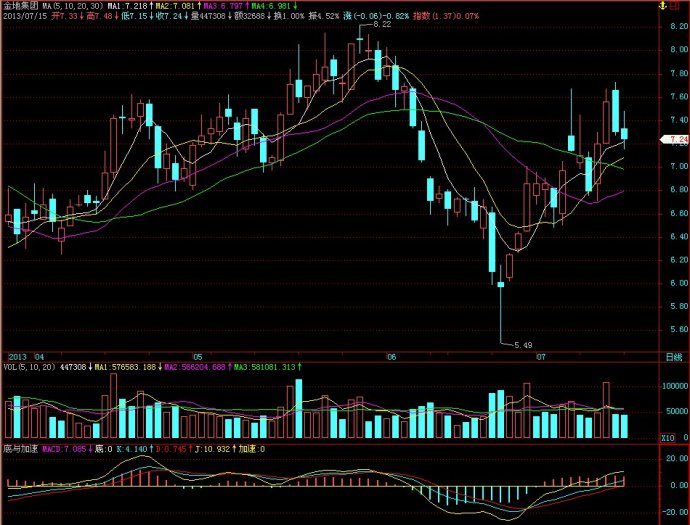The image size is (690, 525).
Task: Click the yellow anchor icon at top right
Action: pos(661,6)
